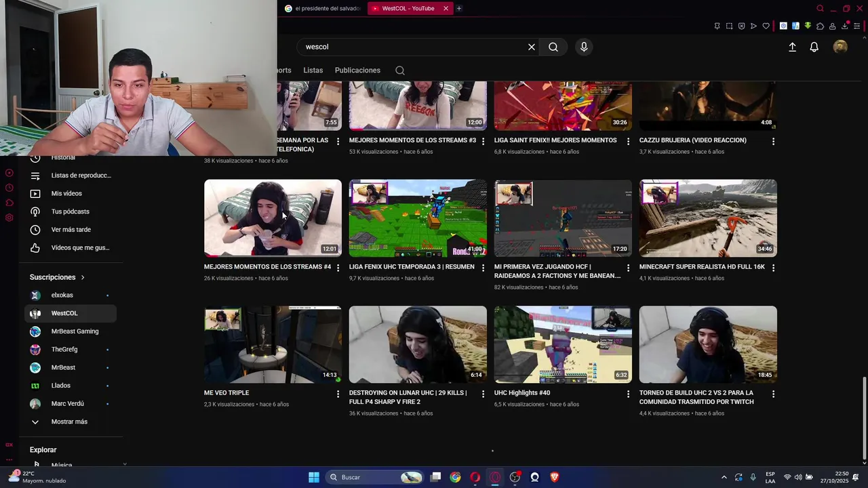
Task: Open elxokas subscription channel
Action: click(x=71, y=296)
